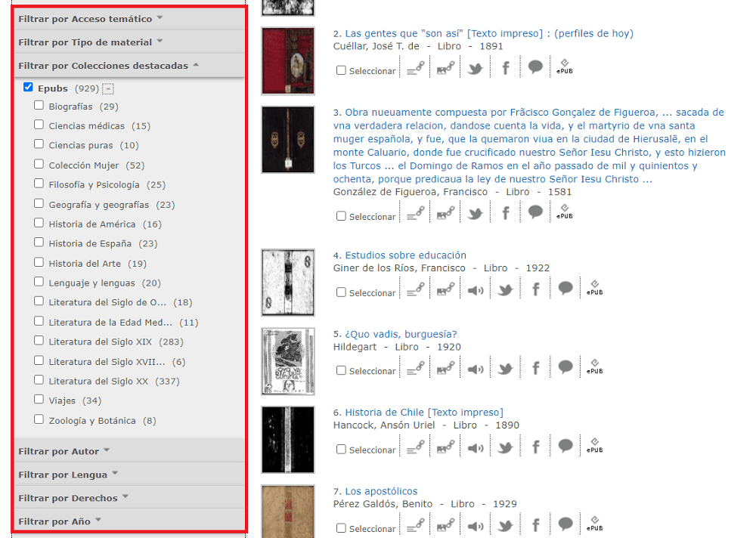Collapse the Epubs subcategory tree toggle
The height and width of the screenshot is (538, 756).
pos(108,88)
